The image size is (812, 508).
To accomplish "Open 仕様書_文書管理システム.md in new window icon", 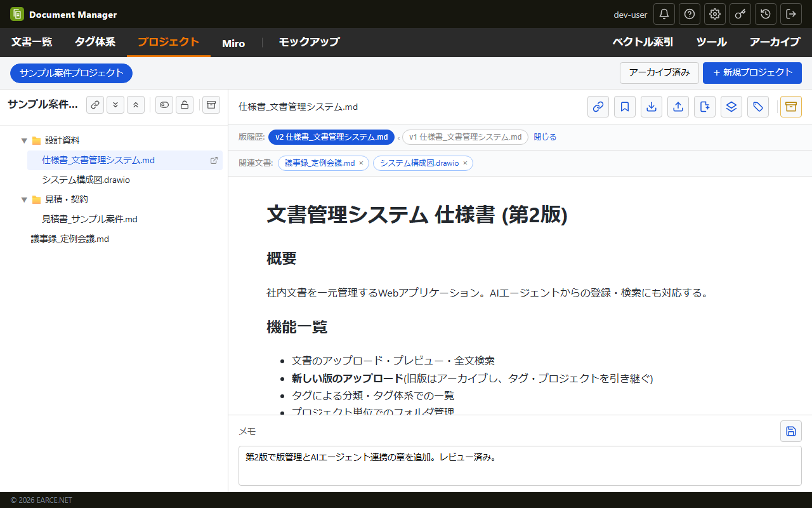I will (214, 161).
